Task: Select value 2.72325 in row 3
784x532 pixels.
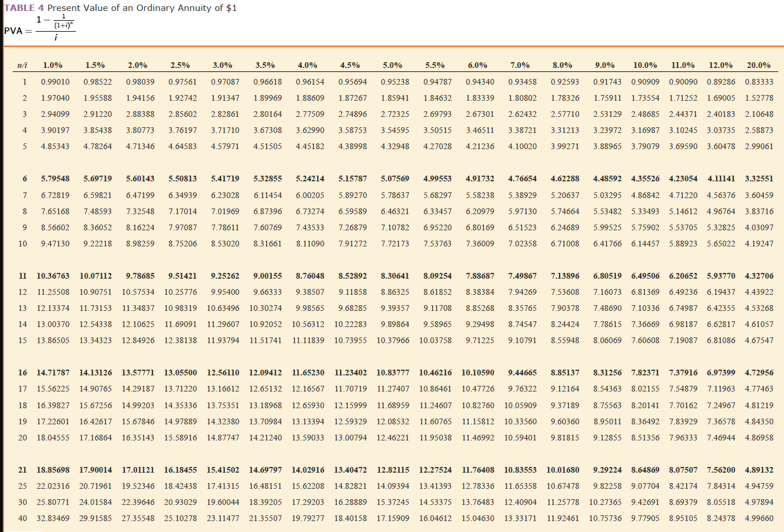Action: (x=395, y=114)
